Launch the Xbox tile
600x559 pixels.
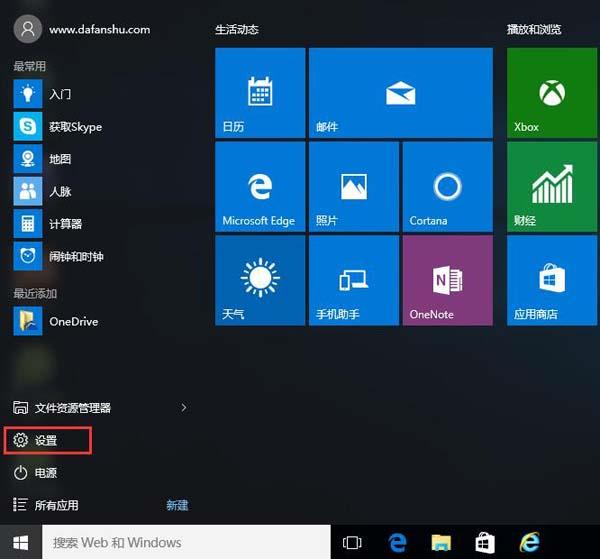click(x=552, y=93)
